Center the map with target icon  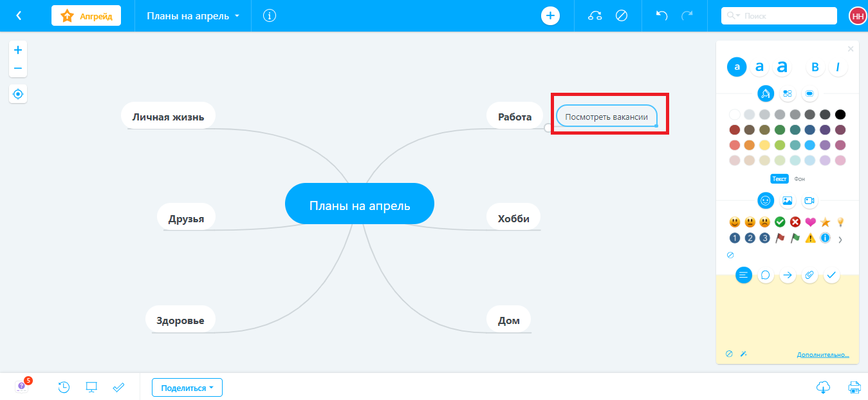18,94
